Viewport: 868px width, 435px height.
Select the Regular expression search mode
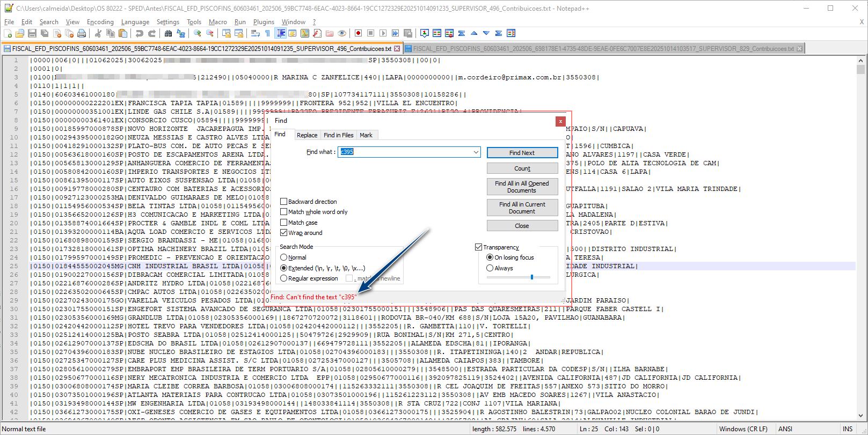pos(284,278)
